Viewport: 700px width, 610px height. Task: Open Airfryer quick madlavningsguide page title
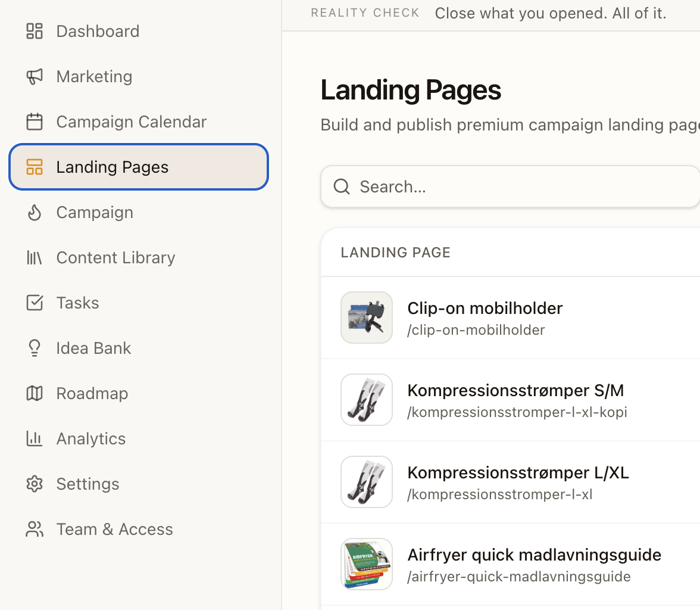535,555
